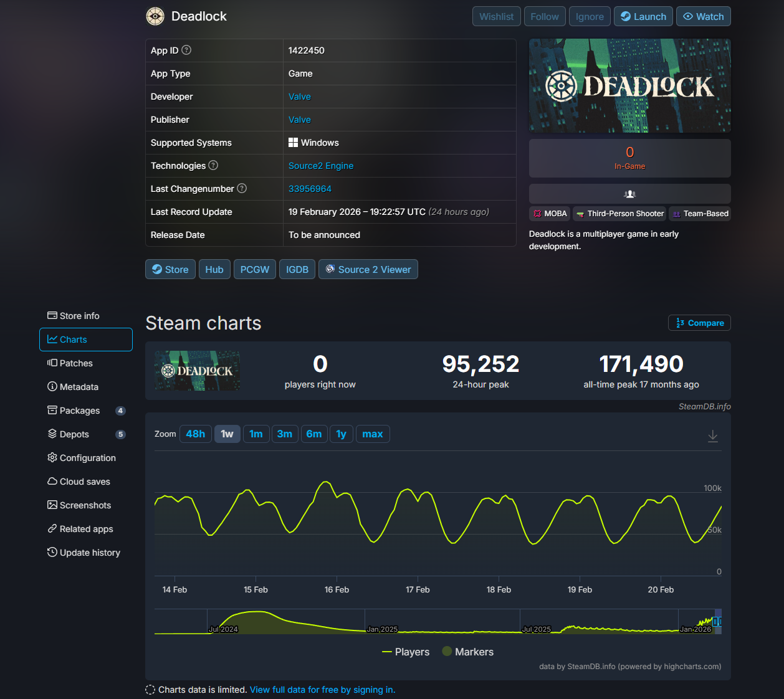Click the Packages box icon in sidebar
This screenshot has width=784, height=699.
tap(52, 410)
